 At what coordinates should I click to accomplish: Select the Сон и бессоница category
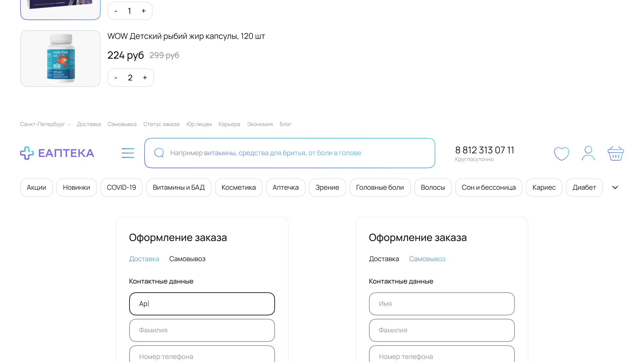pyautogui.click(x=488, y=187)
